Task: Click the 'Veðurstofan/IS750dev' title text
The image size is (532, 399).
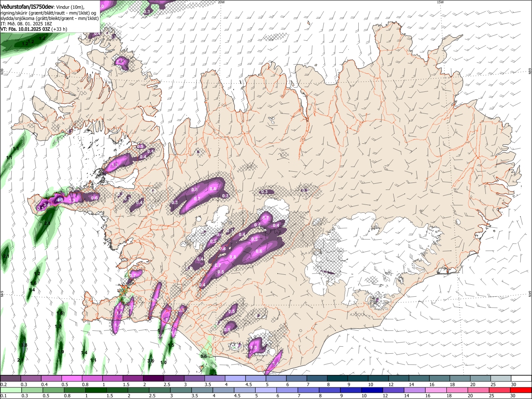Action: click(x=27, y=6)
